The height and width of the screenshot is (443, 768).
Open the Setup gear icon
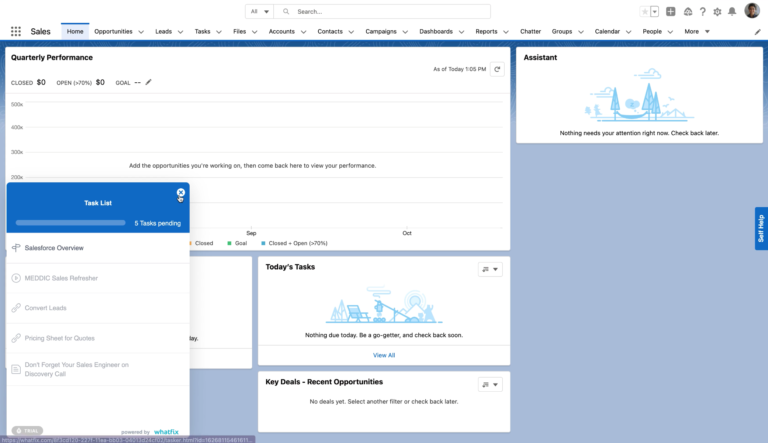coord(717,11)
